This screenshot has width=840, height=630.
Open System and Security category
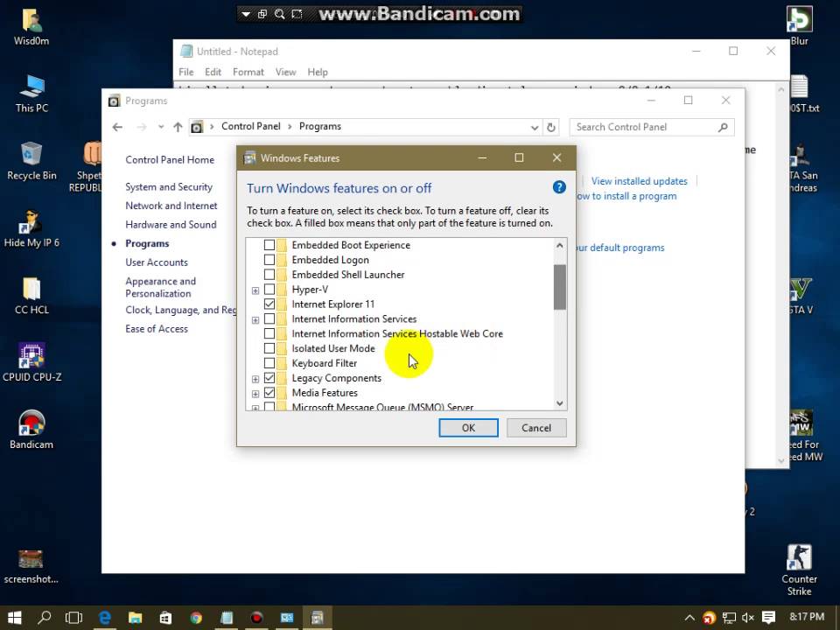click(x=169, y=187)
